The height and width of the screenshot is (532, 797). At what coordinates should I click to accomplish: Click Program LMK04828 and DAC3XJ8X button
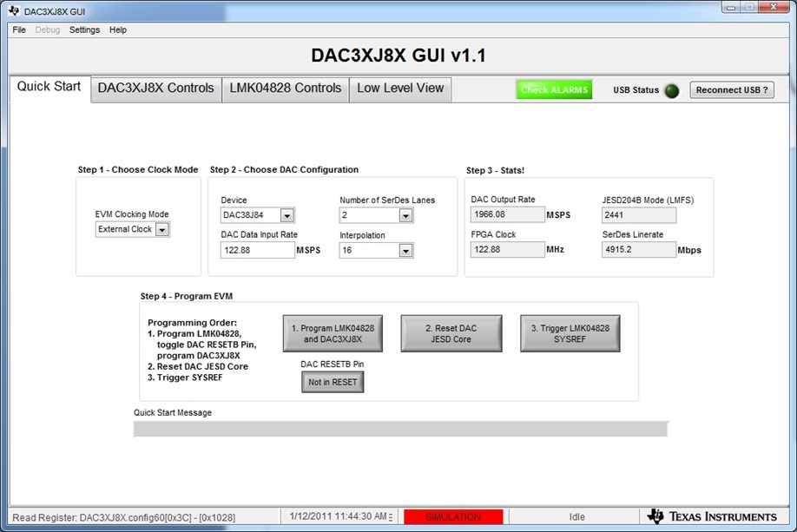pos(333,334)
